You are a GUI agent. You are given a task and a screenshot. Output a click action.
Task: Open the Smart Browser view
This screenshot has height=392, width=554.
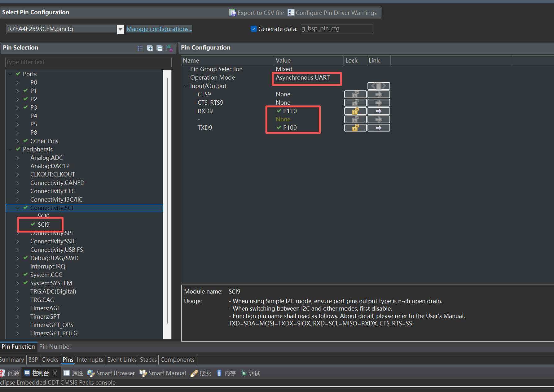[x=111, y=373]
